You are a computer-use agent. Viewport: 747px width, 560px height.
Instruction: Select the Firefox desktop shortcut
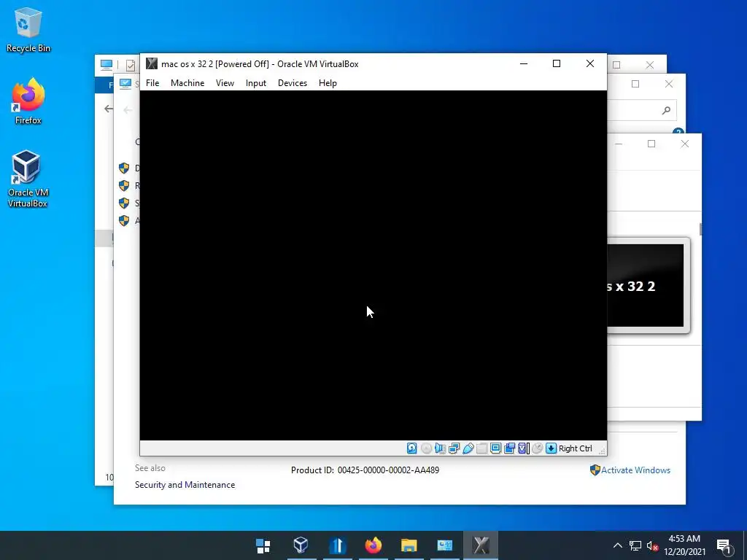click(28, 101)
